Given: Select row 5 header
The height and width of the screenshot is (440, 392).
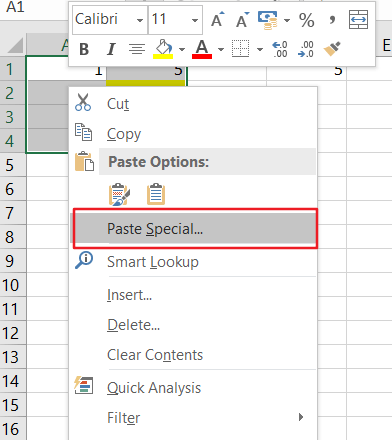Looking at the screenshot, I should 13,165.
